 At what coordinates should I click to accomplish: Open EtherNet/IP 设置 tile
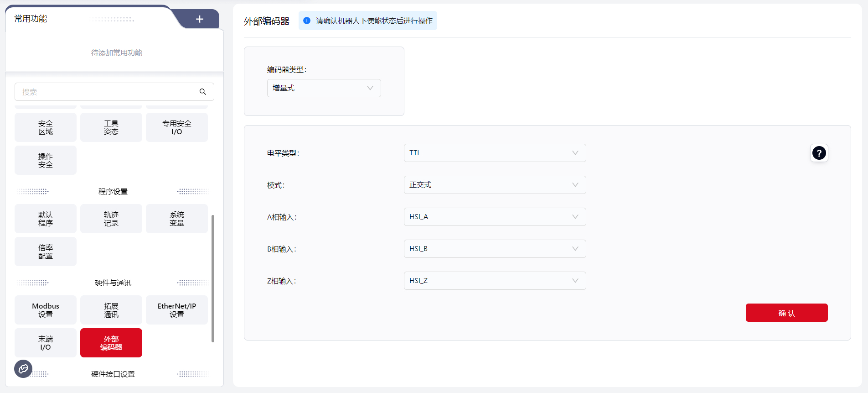[177, 310]
